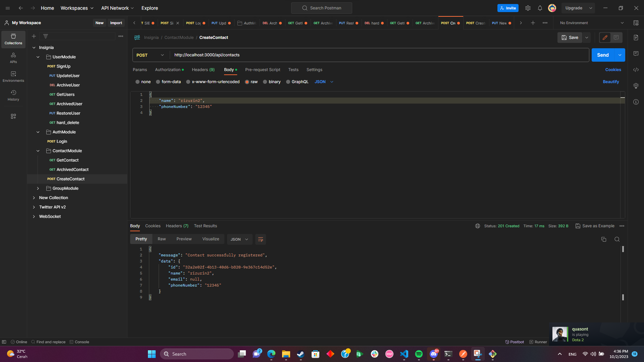Open the Comments panel on right edge

point(636,54)
